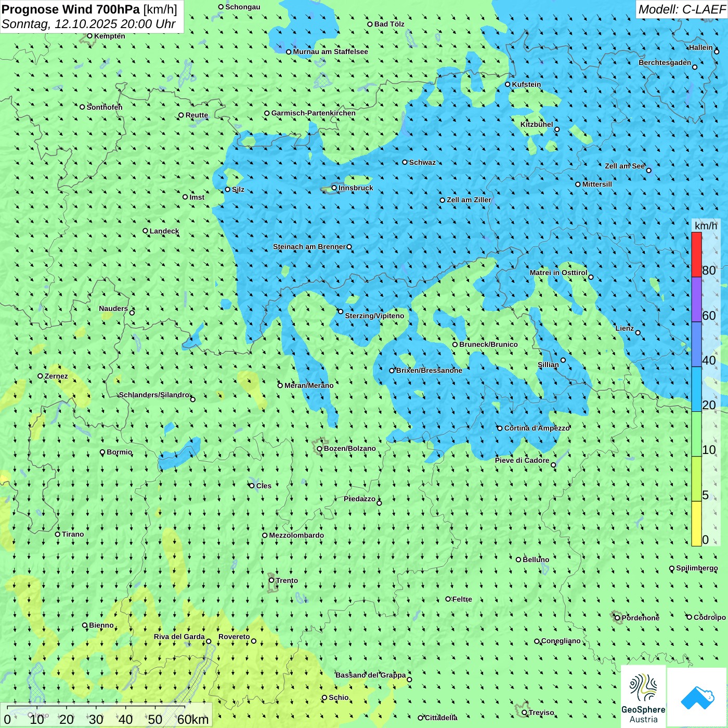Click the Schwaz location marker
Viewport: 728px width, 728px height.
click(405, 162)
